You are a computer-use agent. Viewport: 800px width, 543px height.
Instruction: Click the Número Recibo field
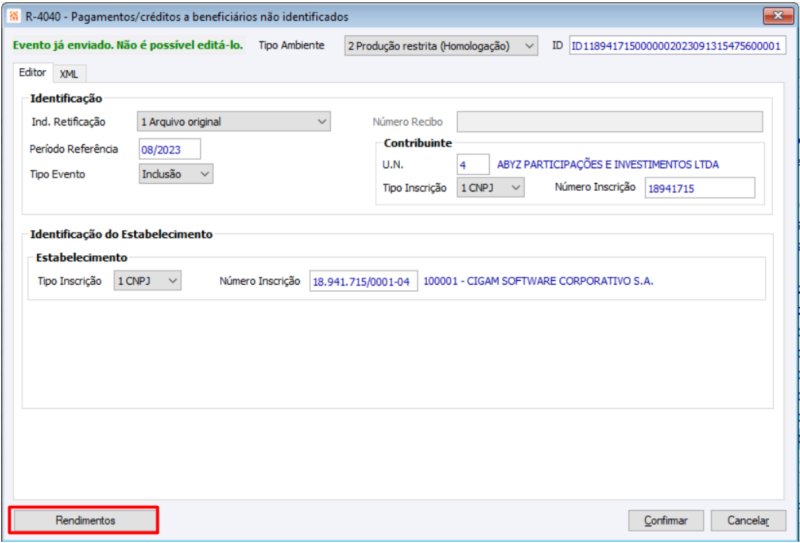point(610,122)
